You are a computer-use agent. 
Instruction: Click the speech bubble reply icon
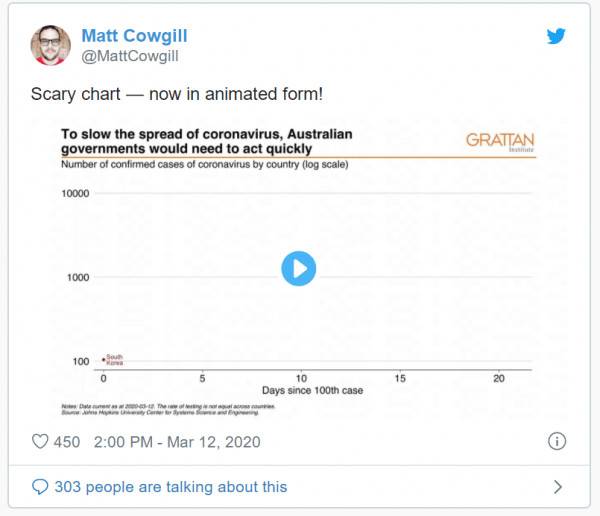click(x=40, y=487)
